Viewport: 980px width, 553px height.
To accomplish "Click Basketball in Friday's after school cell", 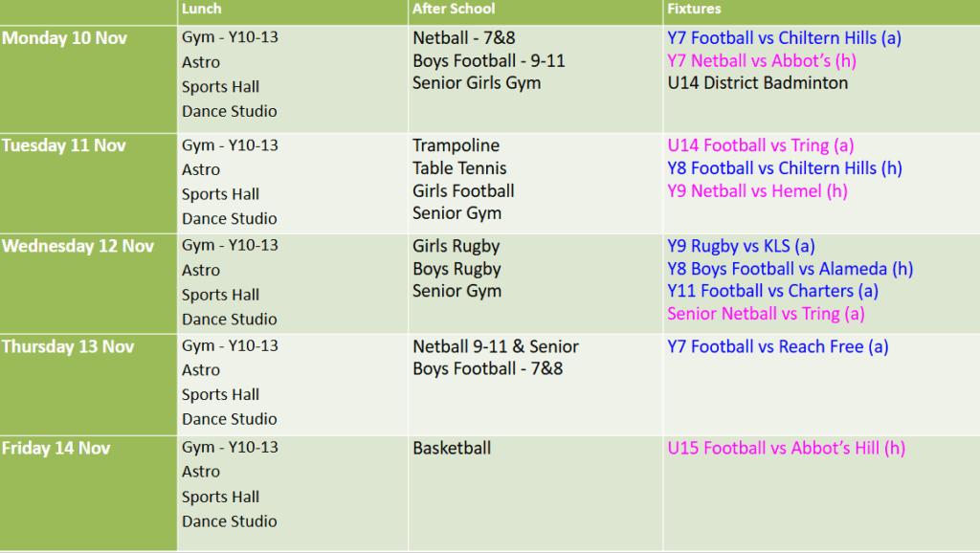I will pyautogui.click(x=452, y=448).
